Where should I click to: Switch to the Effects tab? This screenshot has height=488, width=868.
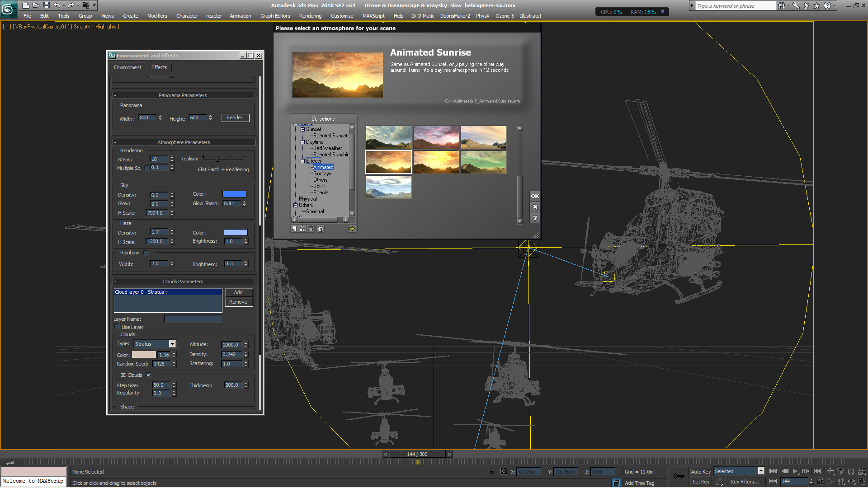[x=159, y=67]
